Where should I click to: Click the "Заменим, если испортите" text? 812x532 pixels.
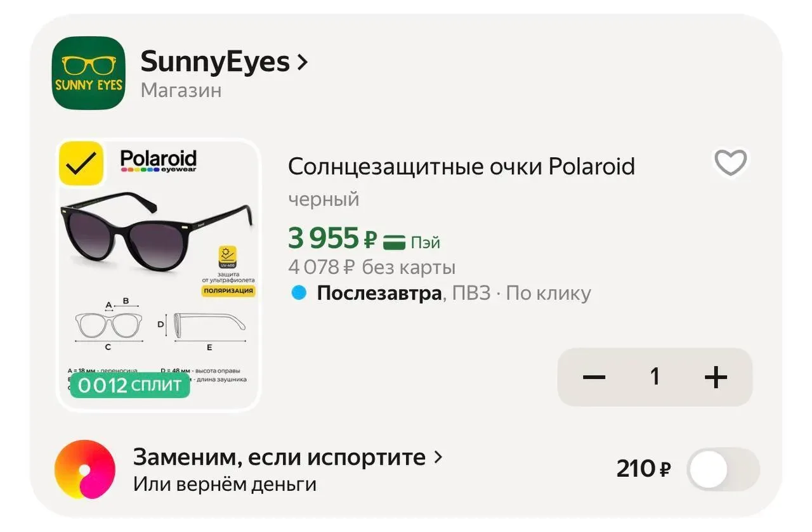tap(279, 457)
